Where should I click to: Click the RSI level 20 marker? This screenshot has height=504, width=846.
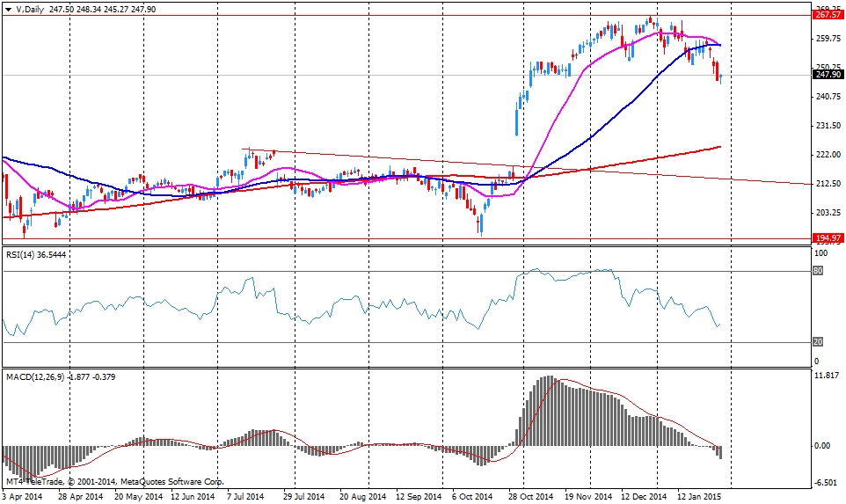click(818, 342)
